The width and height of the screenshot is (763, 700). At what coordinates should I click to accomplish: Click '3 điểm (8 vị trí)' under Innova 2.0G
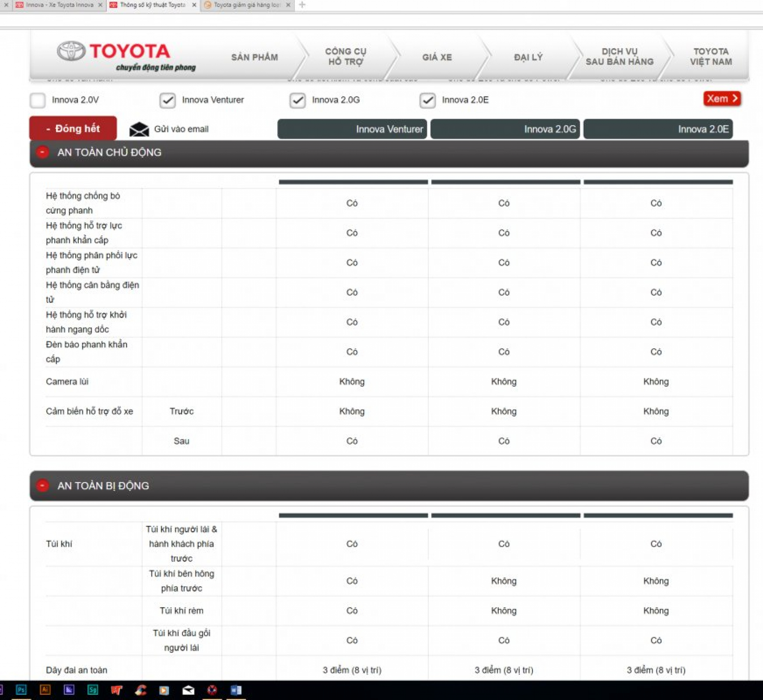point(504,670)
